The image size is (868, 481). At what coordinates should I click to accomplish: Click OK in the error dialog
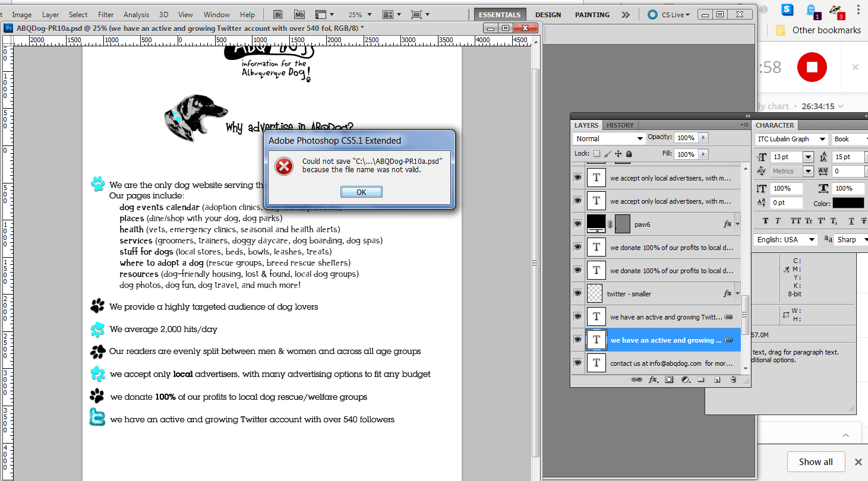pos(361,192)
